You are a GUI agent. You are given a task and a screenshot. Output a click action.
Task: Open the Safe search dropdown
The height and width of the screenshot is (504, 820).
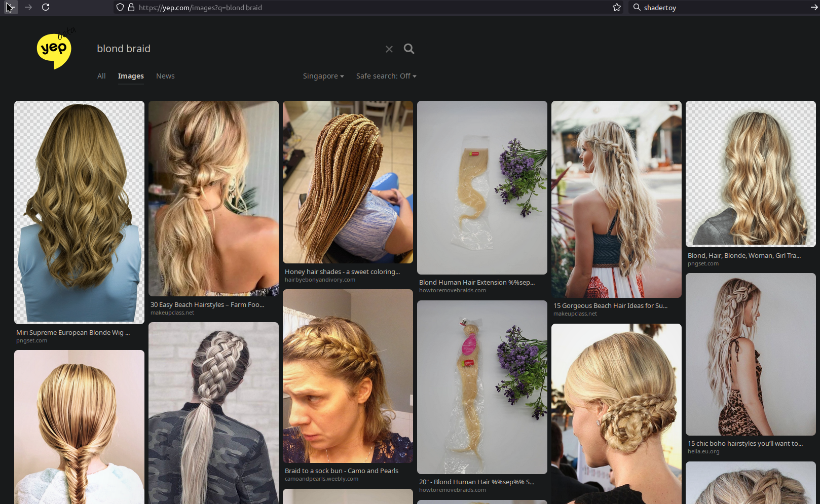[x=386, y=76]
